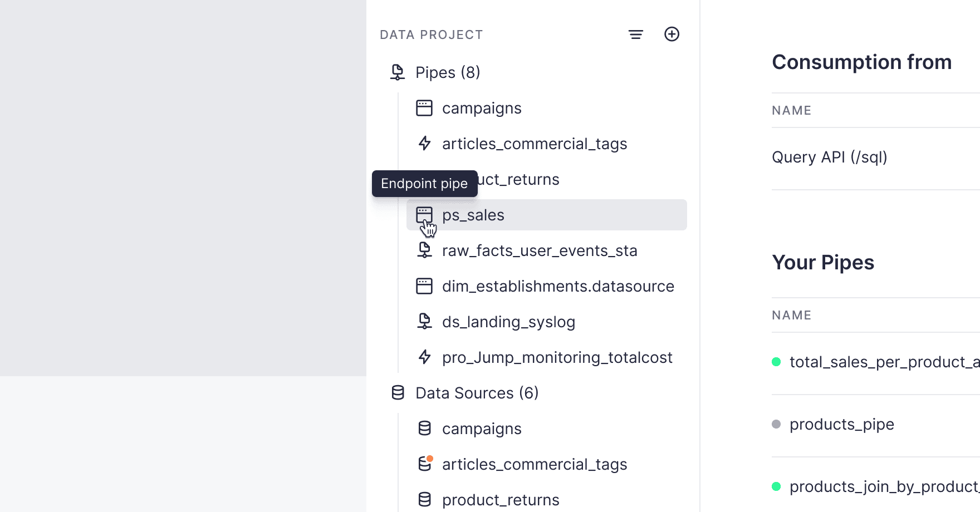Click the Your Pipes heading

(823, 262)
